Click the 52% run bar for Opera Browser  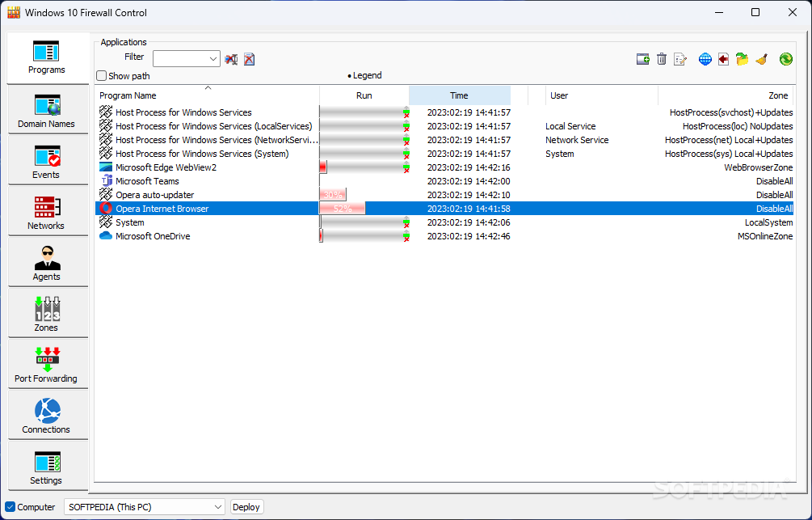click(x=343, y=209)
